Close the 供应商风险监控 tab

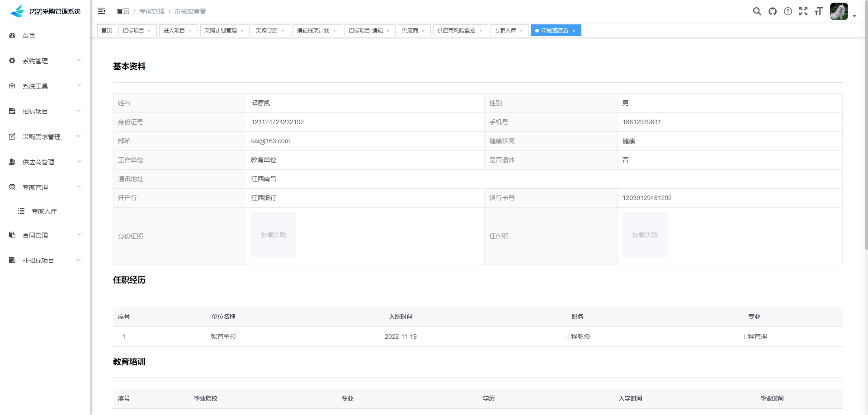tap(481, 31)
